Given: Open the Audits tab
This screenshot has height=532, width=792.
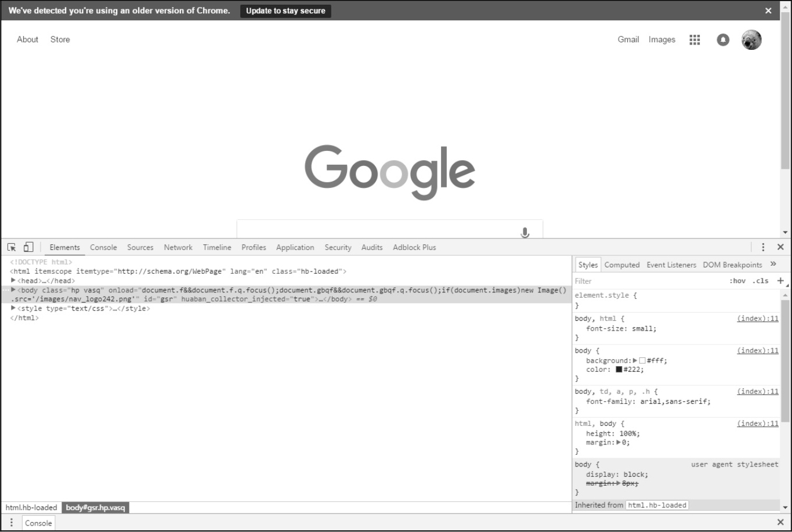Looking at the screenshot, I should click(372, 247).
